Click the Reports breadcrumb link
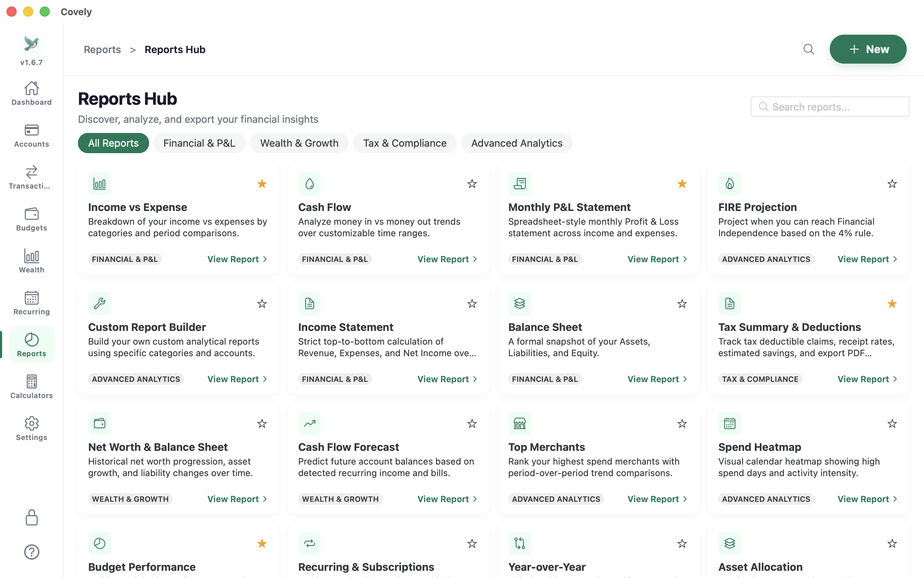Image resolution: width=924 pixels, height=578 pixels. 102,49
